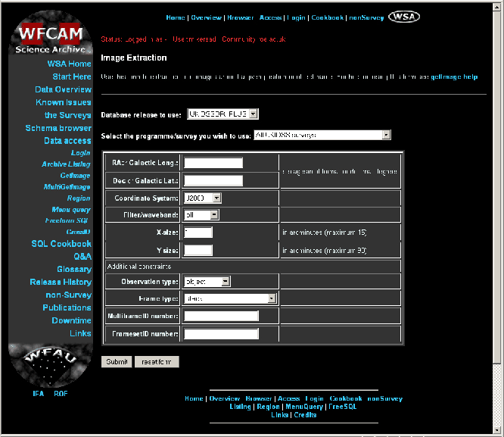The image size is (504, 437).
Task: Open GetImage in sidebar
Action: click(x=75, y=176)
